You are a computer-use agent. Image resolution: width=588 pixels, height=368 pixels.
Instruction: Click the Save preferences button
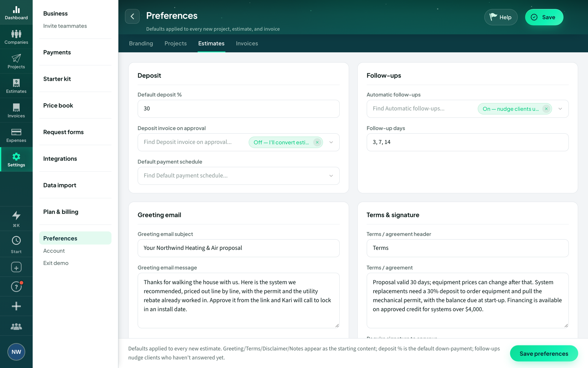pos(544,354)
